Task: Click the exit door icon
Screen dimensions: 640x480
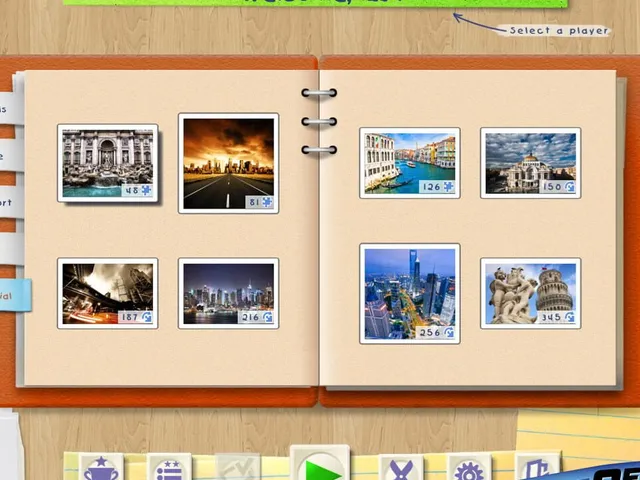Action: (x=537, y=467)
